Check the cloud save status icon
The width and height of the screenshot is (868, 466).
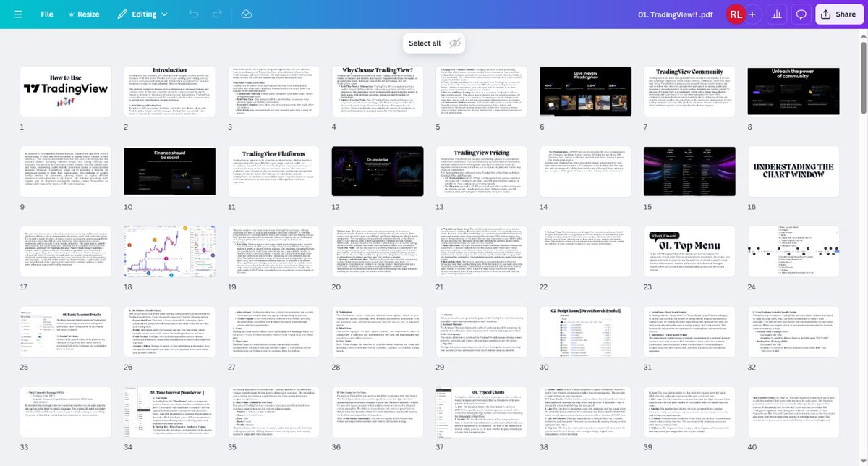(247, 14)
